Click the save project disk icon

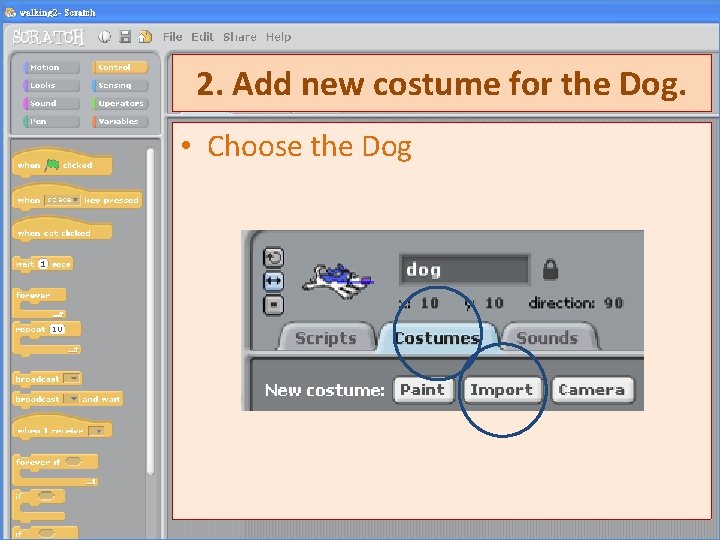[125, 37]
